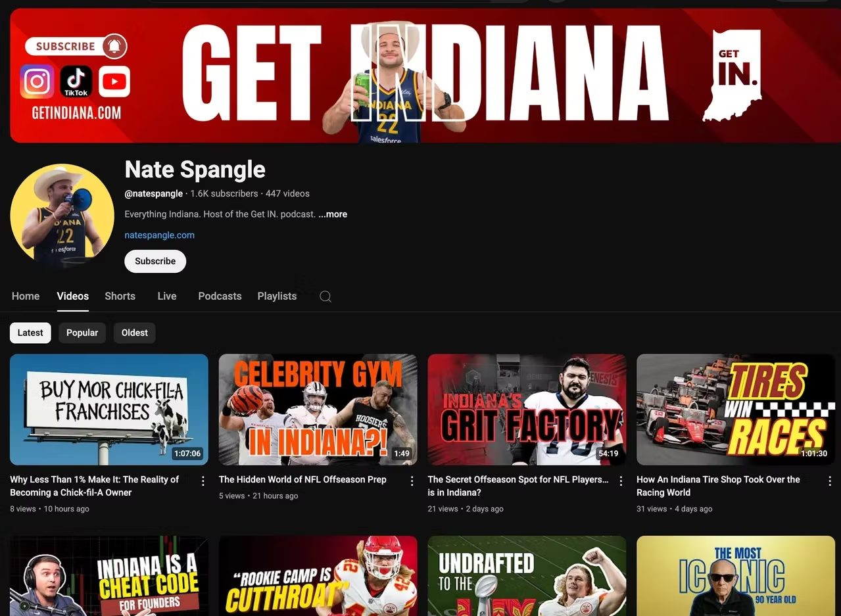Viewport: 841px width, 616px height.
Task: Click the 1.6K subscribers text
Action: click(224, 194)
